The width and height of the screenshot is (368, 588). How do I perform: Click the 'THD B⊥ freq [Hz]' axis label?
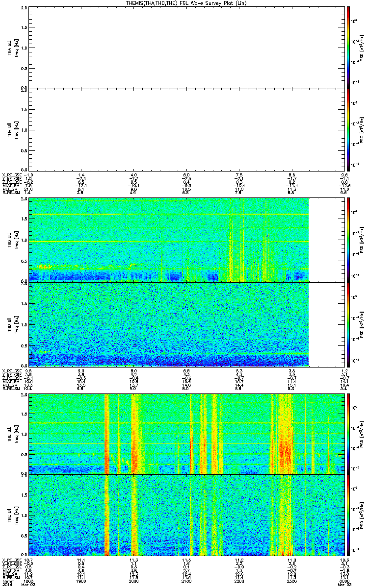point(13,240)
